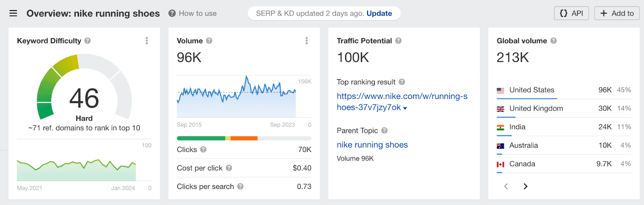Viewport: 644px width, 205px height.
Task: Select the United States row
Action: click(564, 90)
